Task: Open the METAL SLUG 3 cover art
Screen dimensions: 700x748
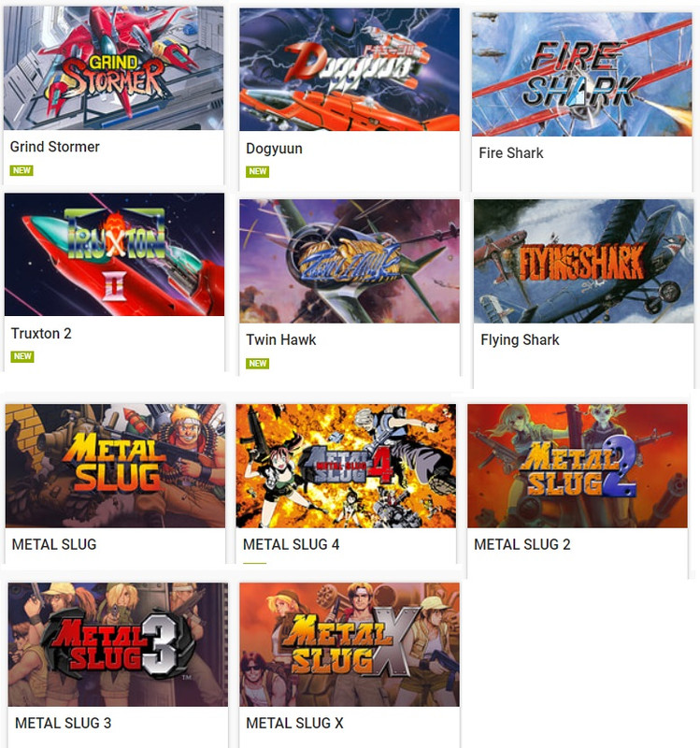Action: (x=118, y=644)
